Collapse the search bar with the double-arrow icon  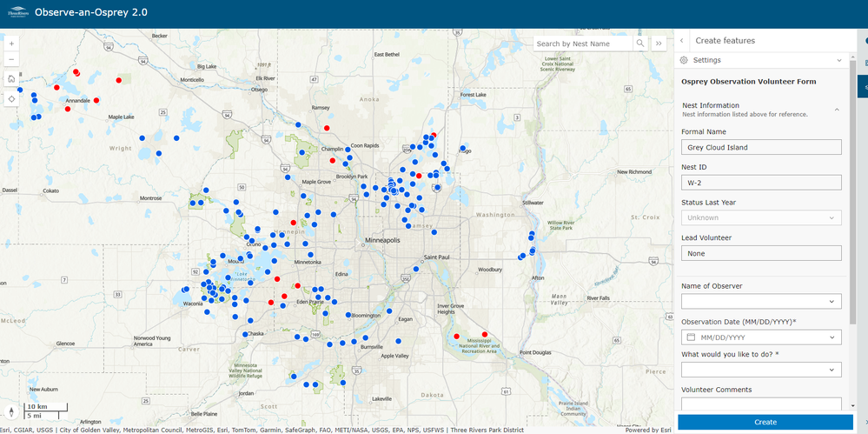pos(659,43)
